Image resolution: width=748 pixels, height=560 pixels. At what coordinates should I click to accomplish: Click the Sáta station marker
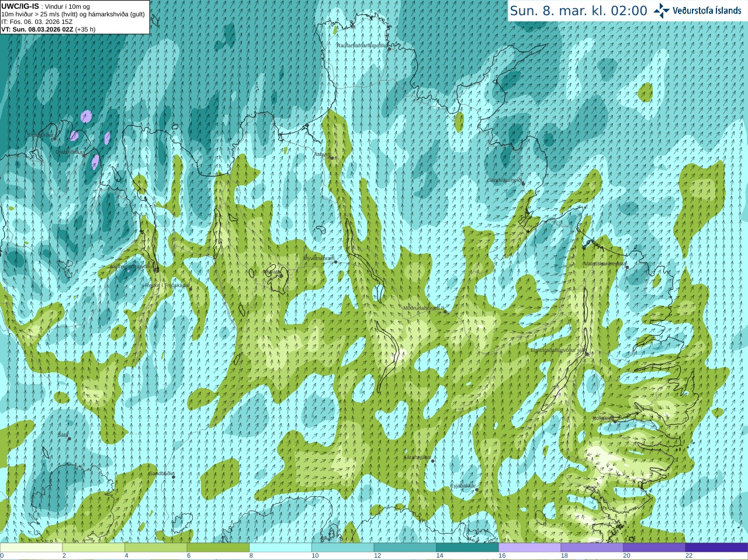(69, 438)
